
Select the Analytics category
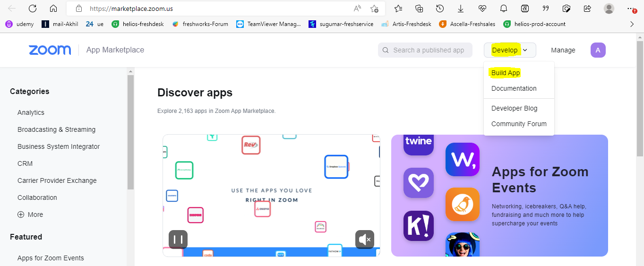point(31,112)
